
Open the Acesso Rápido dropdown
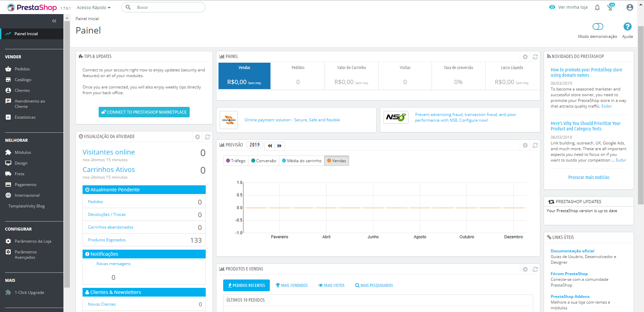tap(94, 7)
